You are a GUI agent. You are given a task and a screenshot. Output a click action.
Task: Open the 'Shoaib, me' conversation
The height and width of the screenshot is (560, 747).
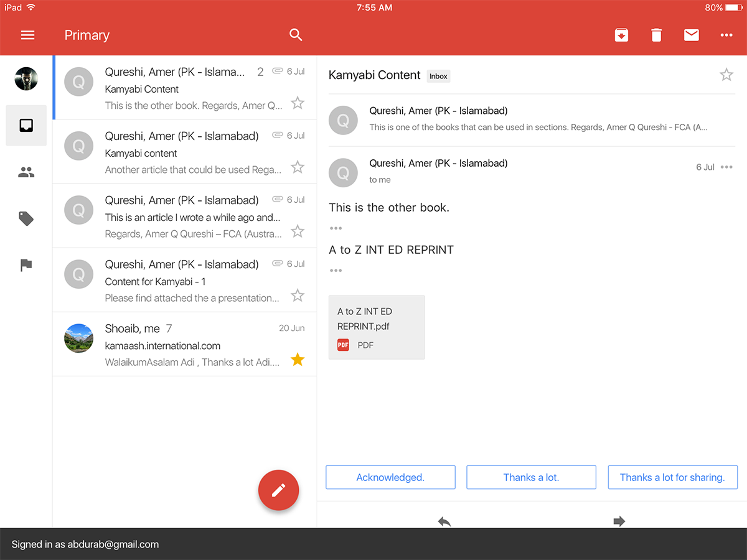tap(185, 344)
